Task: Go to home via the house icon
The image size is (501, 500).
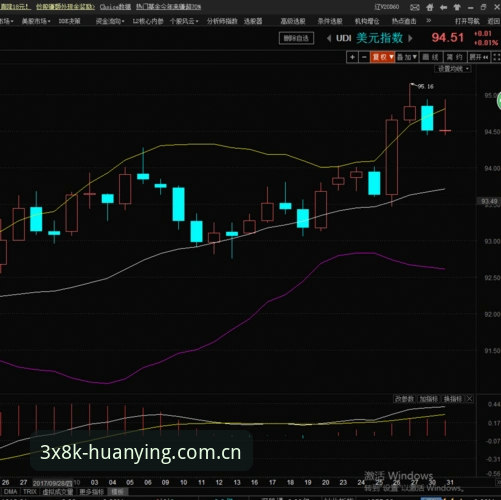Action: [x=430, y=7]
